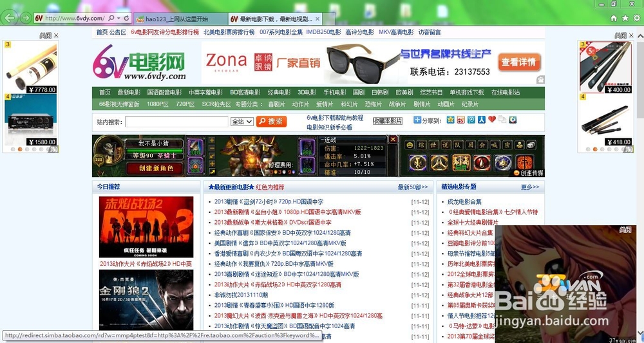Open the ¥418.00 black cue ad

coord(605,120)
